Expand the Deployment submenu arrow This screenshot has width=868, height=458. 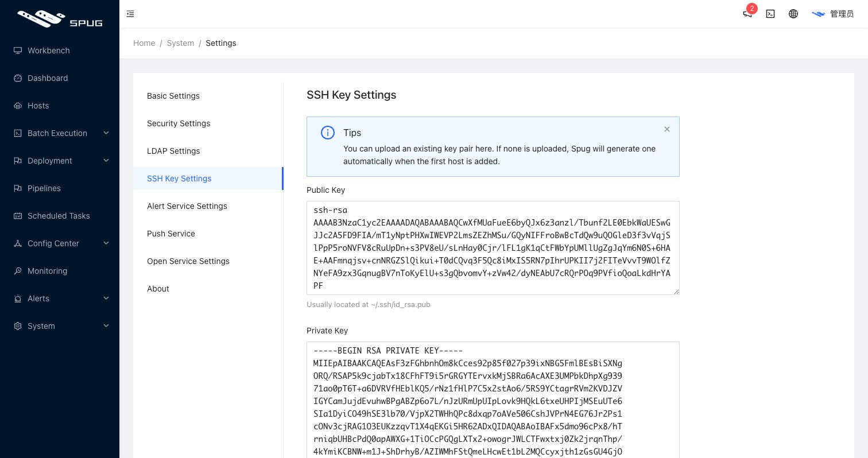[x=106, y=161]
